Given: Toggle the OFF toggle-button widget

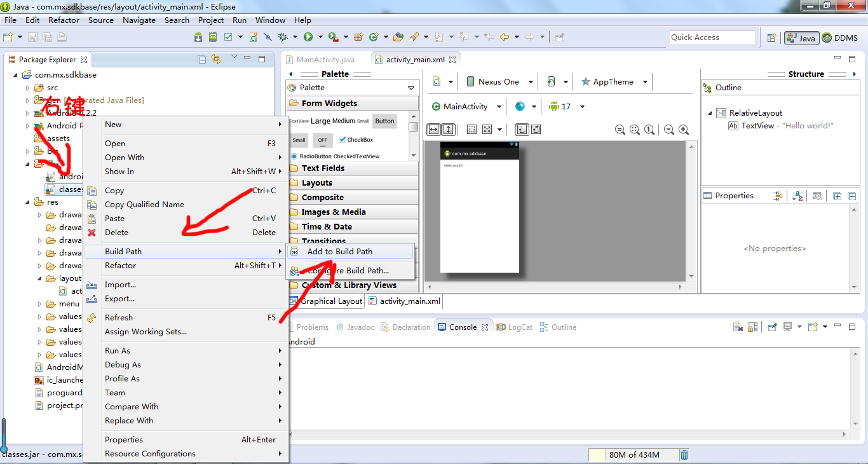Looking at the screenshot, I should click(323, 140).
